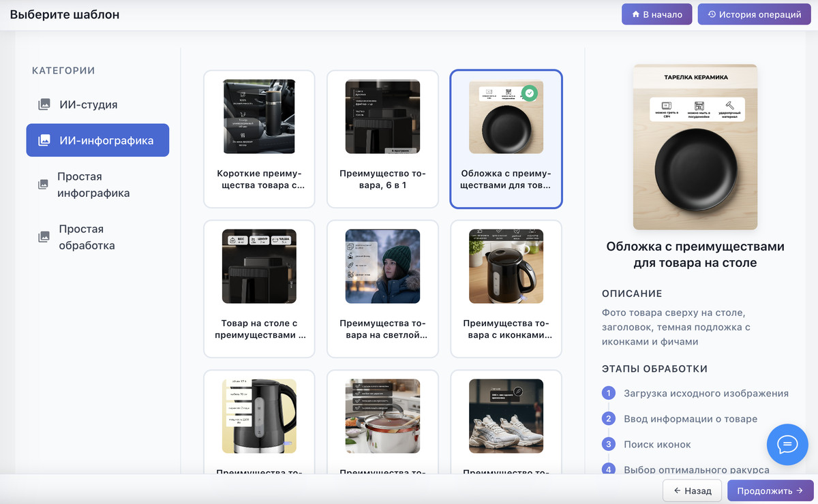Image resolution: width=818 pixels, height=504 pixels.
Task: Select template Короткие преимущества товара
Action: [x=259, y=139]
